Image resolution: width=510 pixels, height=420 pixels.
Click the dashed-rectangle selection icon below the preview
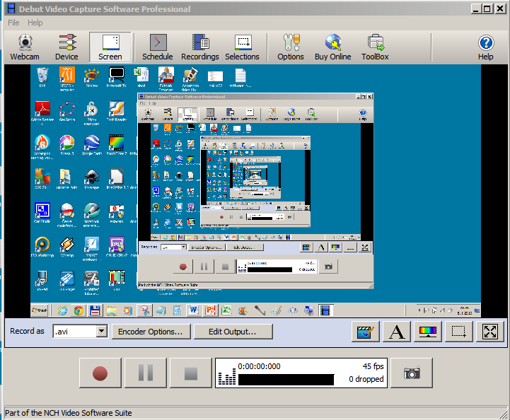click(459, 332)
